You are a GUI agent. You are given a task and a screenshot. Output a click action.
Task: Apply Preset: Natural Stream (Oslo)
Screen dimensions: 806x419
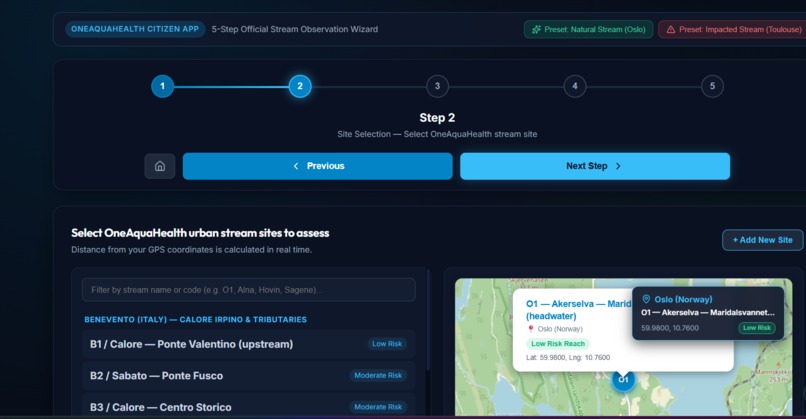[x=589, y=29]
